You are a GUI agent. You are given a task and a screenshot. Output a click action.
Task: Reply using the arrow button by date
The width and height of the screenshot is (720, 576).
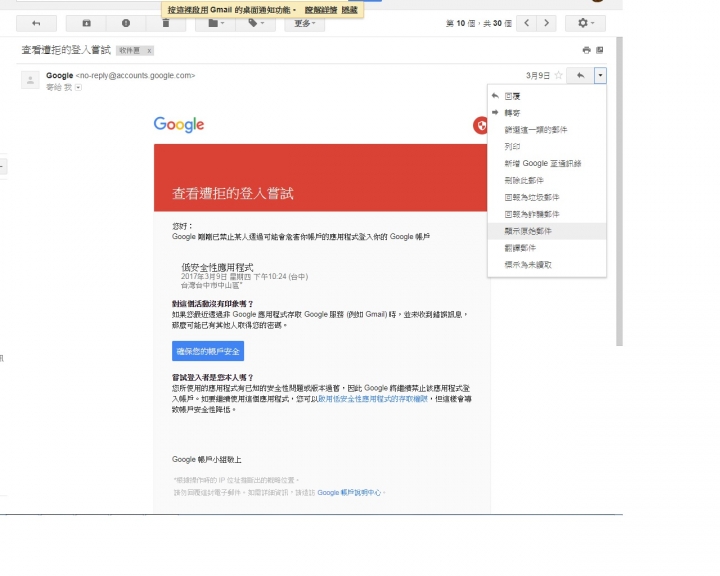(x=580, y=75)
